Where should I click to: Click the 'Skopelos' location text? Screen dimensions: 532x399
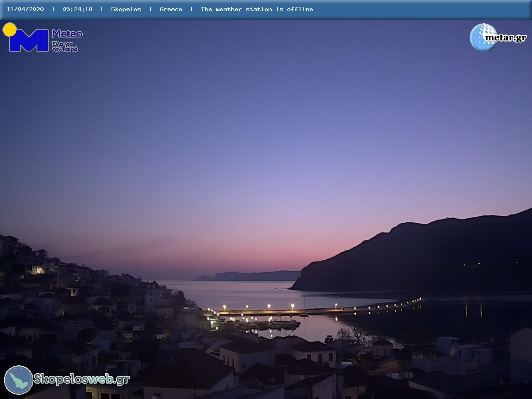pyautogui.click(x=126, y=9)
